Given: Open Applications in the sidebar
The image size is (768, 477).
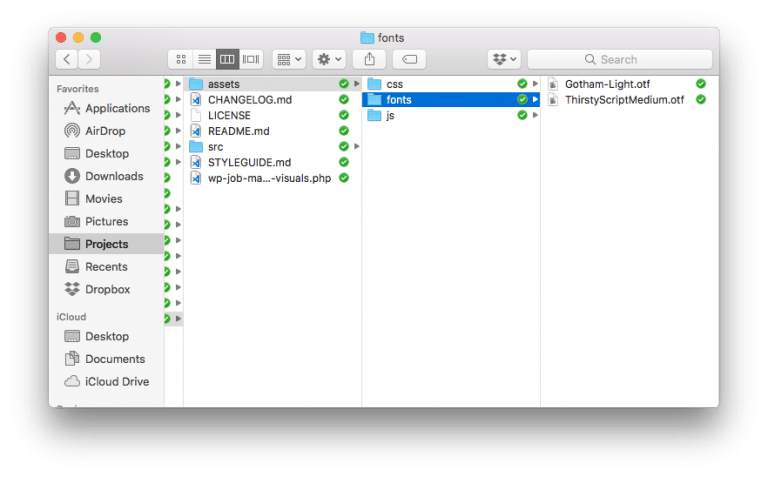Looking at the screenshot, I should pos(116,108).
